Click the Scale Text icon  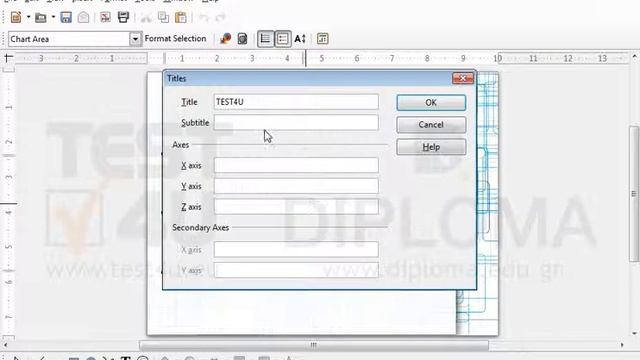coord(300,39)
